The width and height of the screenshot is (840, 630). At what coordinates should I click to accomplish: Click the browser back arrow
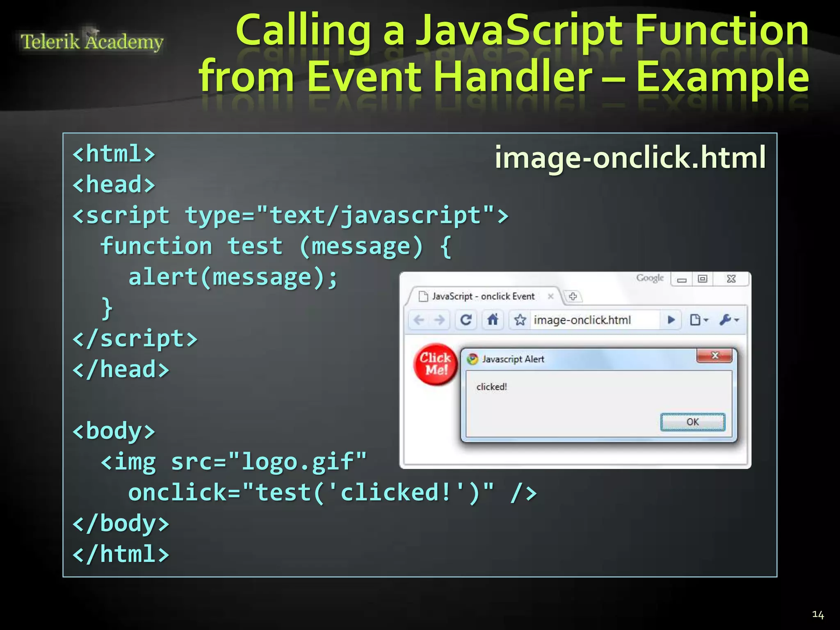point(419,320)
